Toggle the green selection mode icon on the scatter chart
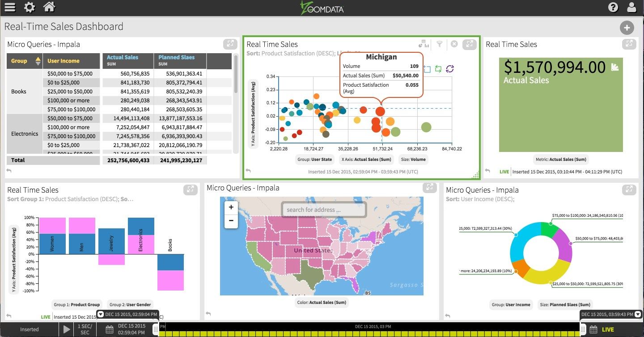 tap(438, 69)
